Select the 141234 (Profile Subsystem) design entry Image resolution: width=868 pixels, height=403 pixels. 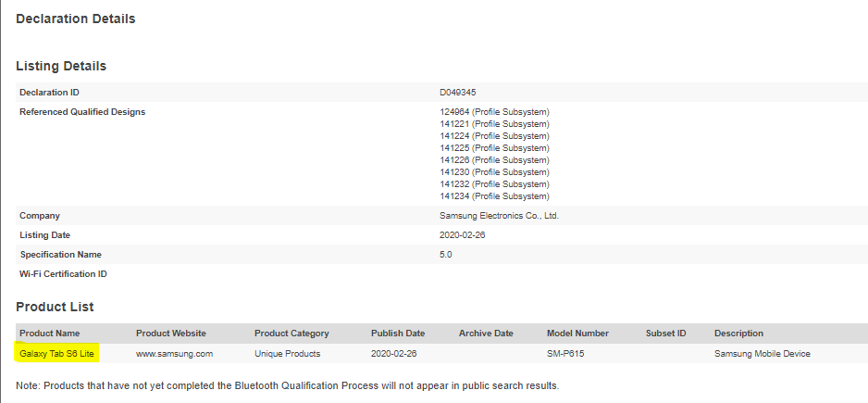pyautogui.click(x=494, y=196)
